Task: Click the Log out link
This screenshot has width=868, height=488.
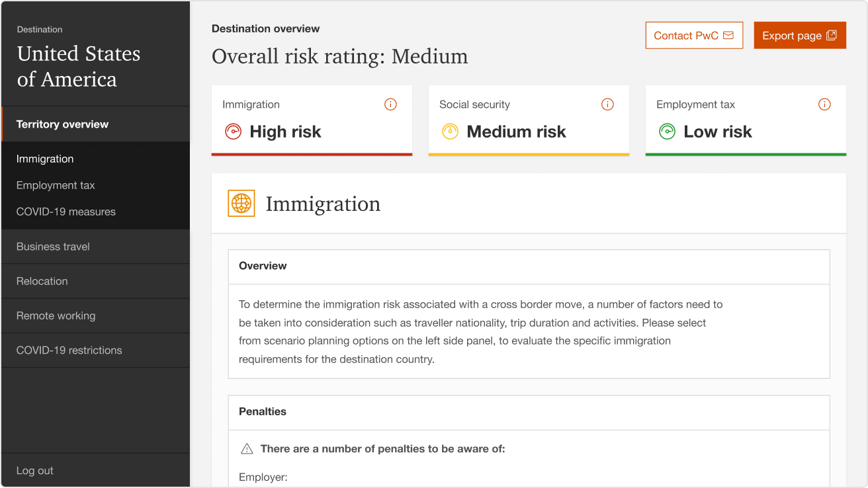Action: (x=35, y=471)
